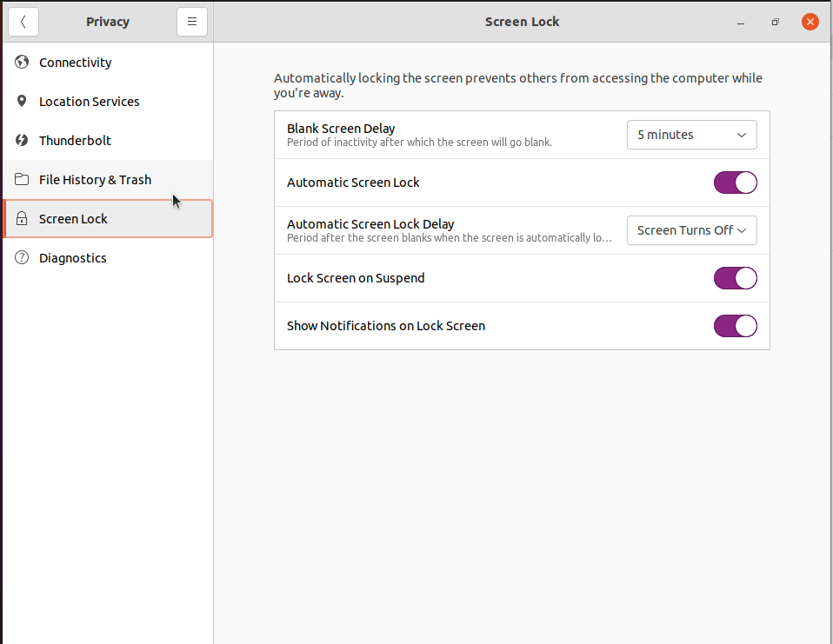Disable Automatic Screen Lock switch
Screen dimensions: 833x644
coord(735,183)
